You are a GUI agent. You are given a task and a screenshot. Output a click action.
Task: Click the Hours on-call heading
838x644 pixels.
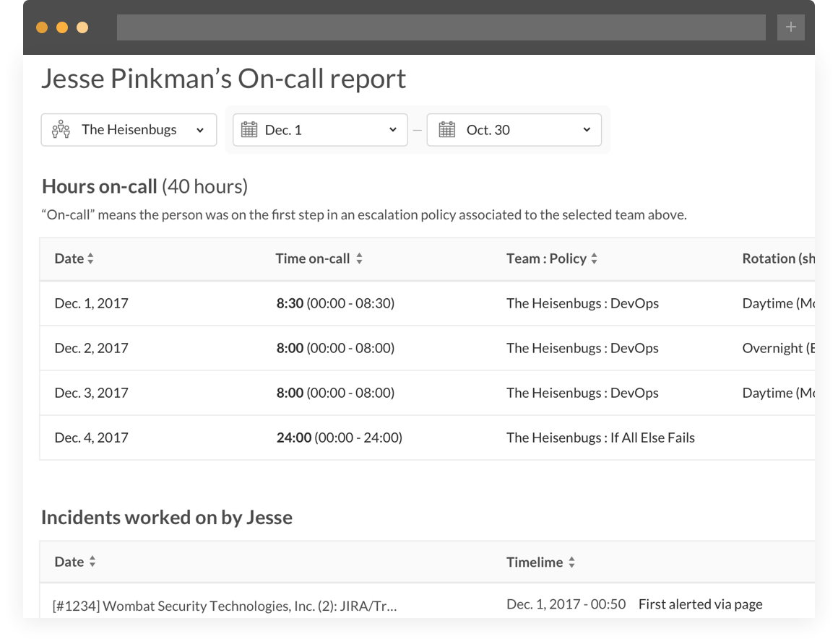tap(144, 186)
